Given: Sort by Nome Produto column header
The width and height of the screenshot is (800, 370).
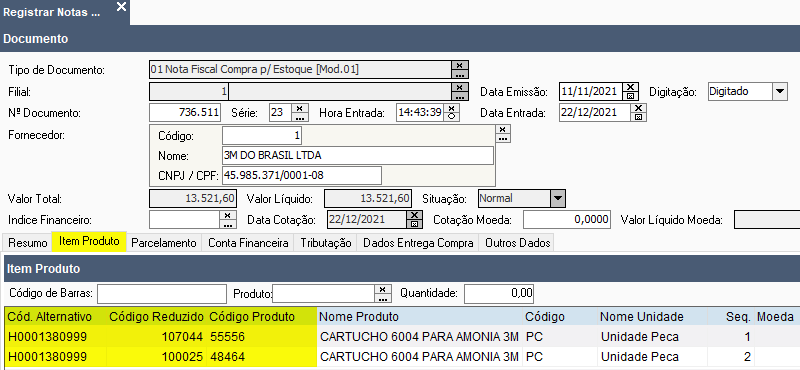Looking at the screenshot, I should (x=419, y=317).
